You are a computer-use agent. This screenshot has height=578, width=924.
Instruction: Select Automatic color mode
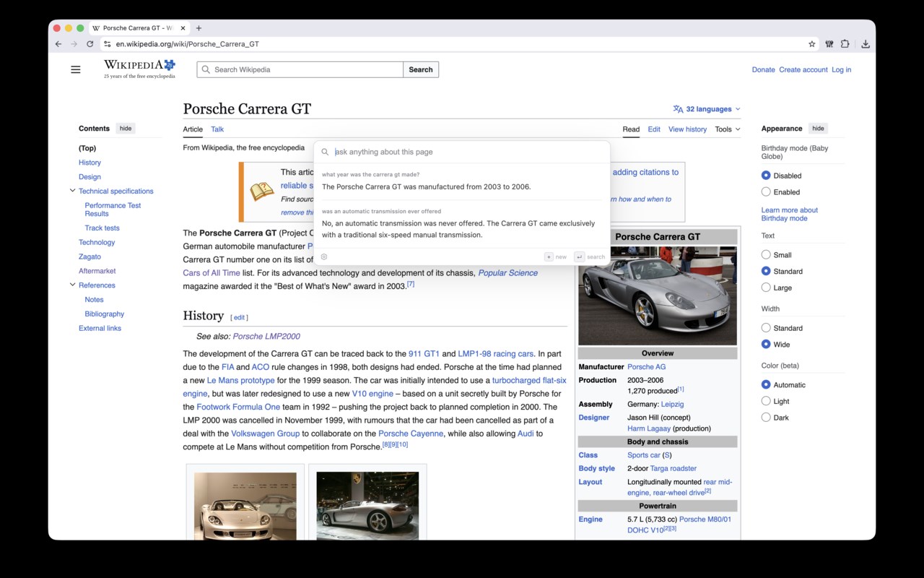(x=766, y=385)
